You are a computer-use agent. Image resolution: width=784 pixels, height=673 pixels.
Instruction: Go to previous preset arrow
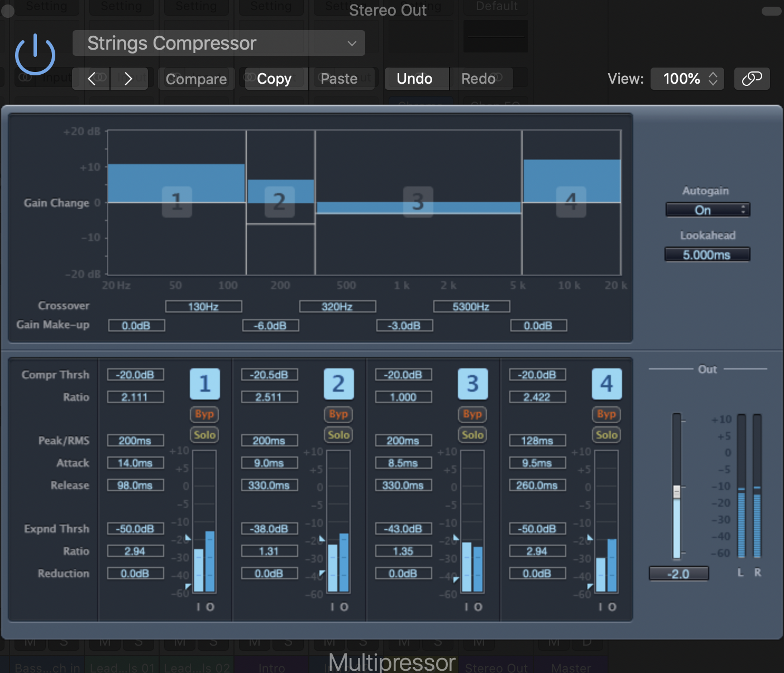pyautogui.click(x=92, y=79)
